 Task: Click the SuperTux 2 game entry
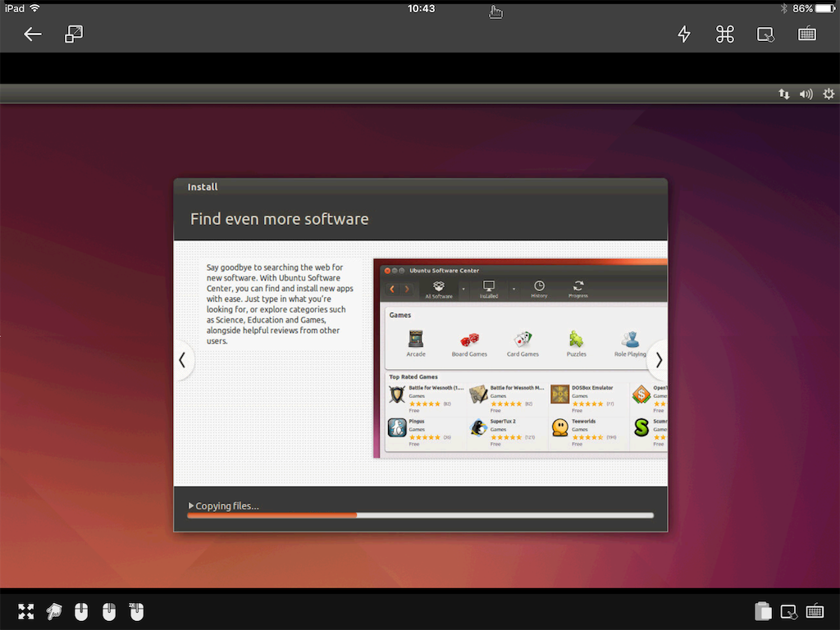[506, 433]
